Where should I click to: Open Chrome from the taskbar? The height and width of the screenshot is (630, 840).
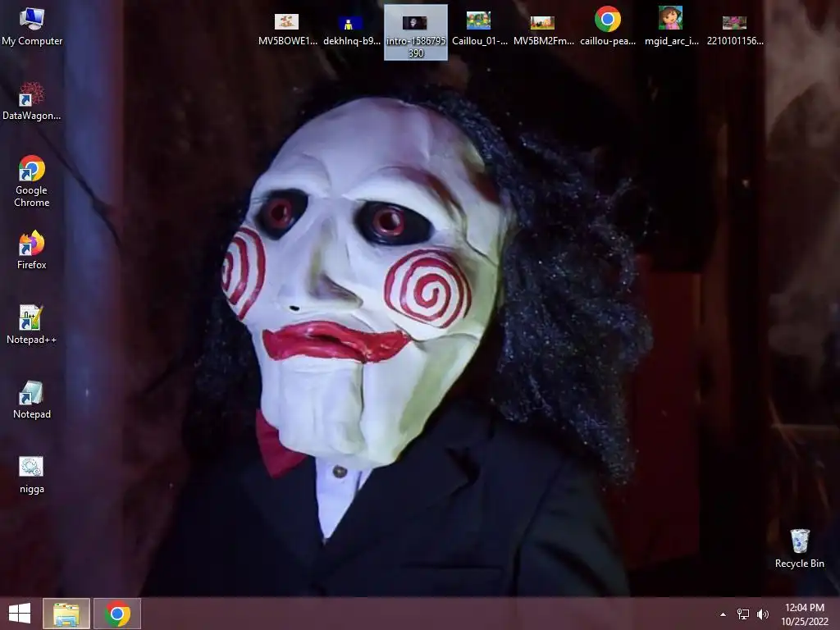[x=117, y=614]
